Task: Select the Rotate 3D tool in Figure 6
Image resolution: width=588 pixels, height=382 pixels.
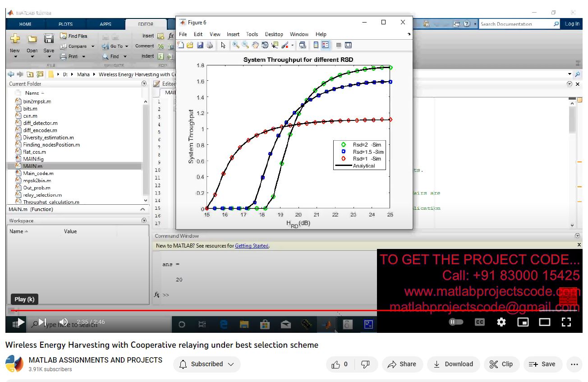Action: coord(265,45)
